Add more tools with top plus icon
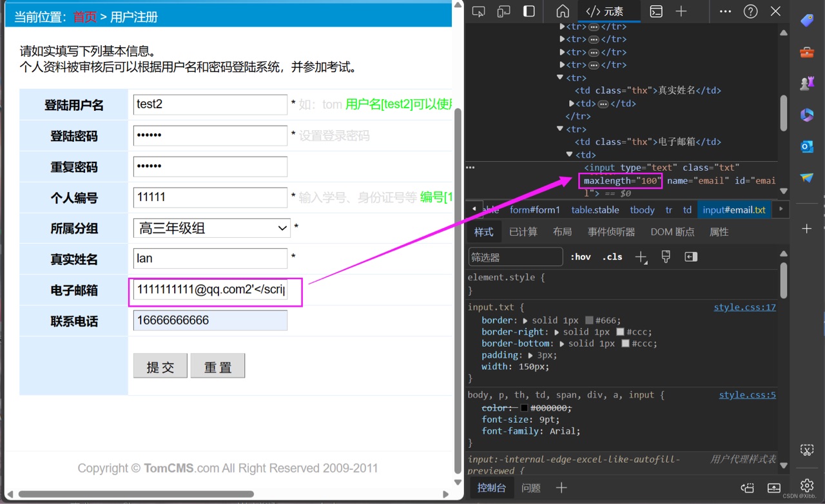This screenshot has height=504, width=825. [681, 12]
